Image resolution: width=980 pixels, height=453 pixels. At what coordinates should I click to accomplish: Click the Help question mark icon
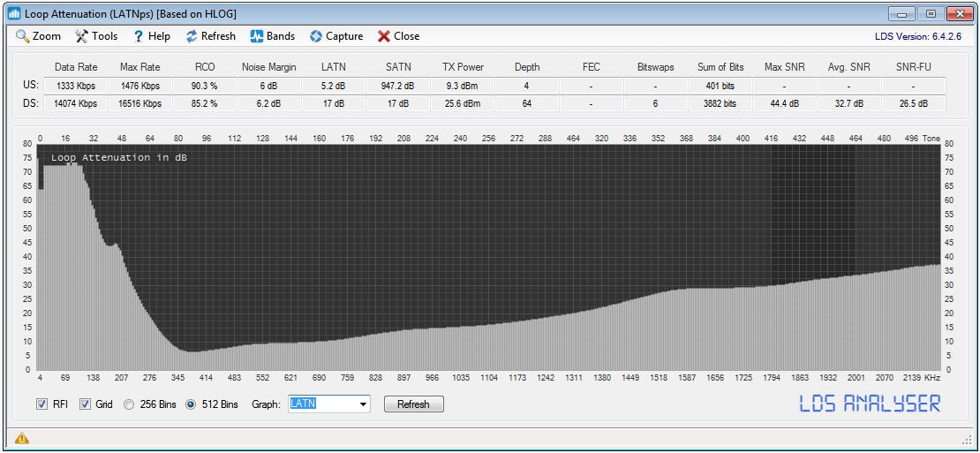138,36
